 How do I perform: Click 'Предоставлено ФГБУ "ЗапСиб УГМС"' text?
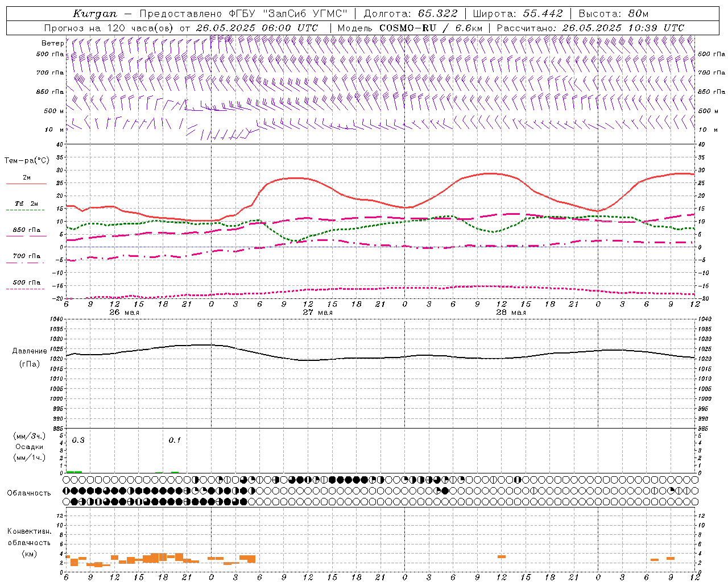[243, 14]
